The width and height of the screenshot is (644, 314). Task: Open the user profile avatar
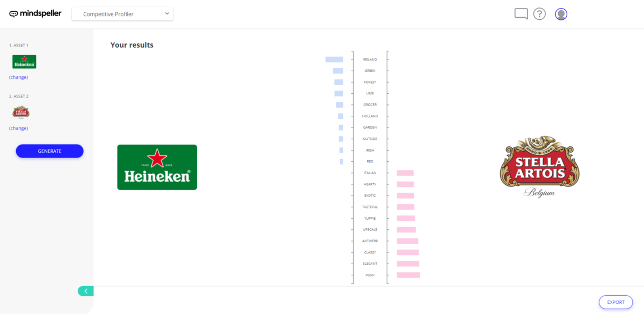[561, 14]
